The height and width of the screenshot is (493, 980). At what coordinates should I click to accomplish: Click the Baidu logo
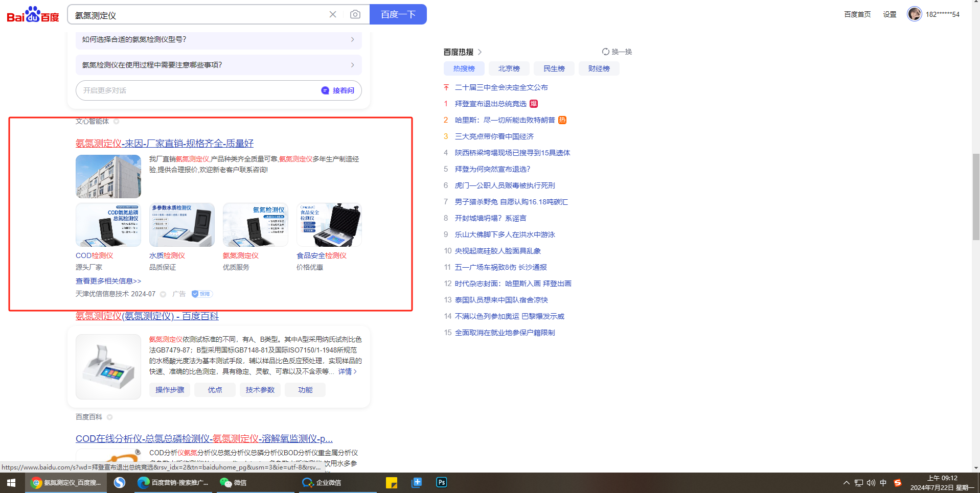(33, 15)
